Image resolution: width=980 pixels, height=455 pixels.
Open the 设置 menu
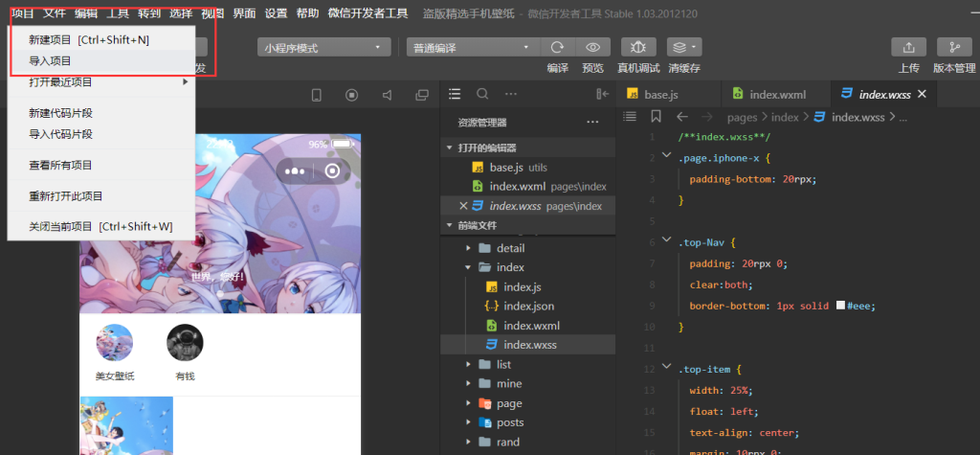pyautogui.click(x=277, y=13)
